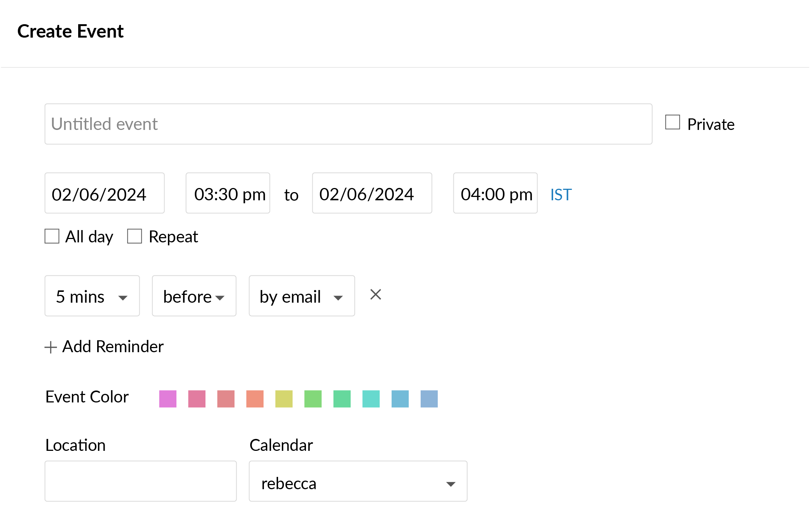Image resolution: width=810 pixels, height=532 pixels.
Task: Click the start time 03:30 pm field
Action: tap(227, 193)
